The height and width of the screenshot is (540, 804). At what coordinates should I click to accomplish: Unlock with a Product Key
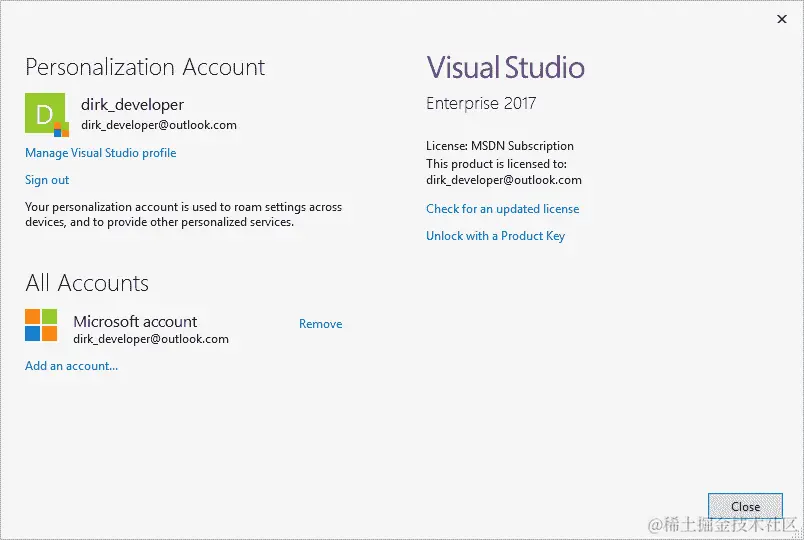[495, 236]
